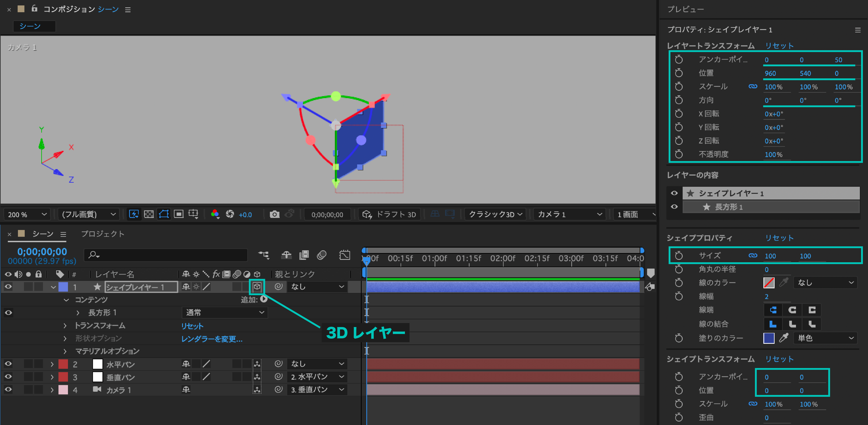
Task: Open 通常 blend mode dropdown for 長方形 1
Action: click(224, 313)
